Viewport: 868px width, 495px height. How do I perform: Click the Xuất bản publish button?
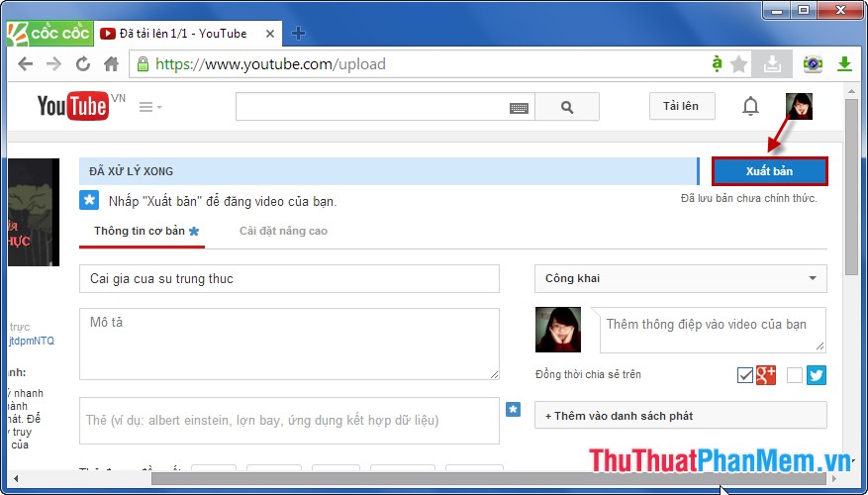(x=769, y=171)
